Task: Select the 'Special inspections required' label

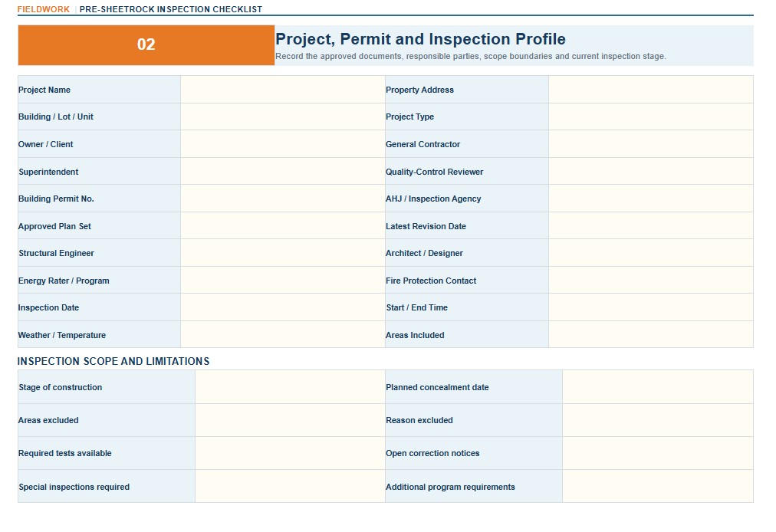Action: pyautogui.click(x=74, y=487)
